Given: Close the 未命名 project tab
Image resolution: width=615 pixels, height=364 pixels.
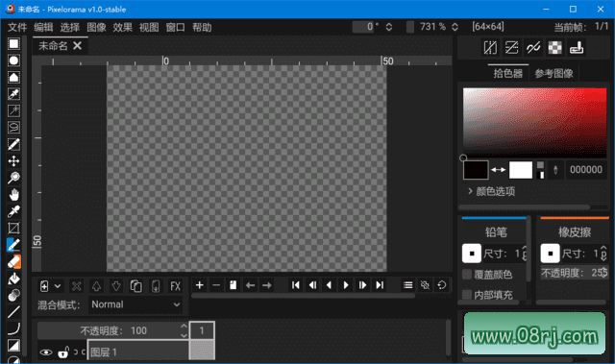Looking at the screenshot, I should pos(78,46).
